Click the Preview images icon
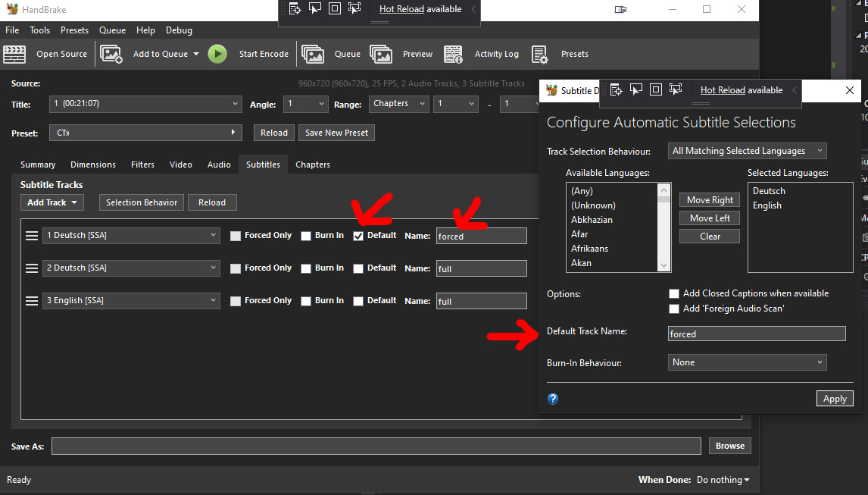Screen dimensions: 868x495 381,55
